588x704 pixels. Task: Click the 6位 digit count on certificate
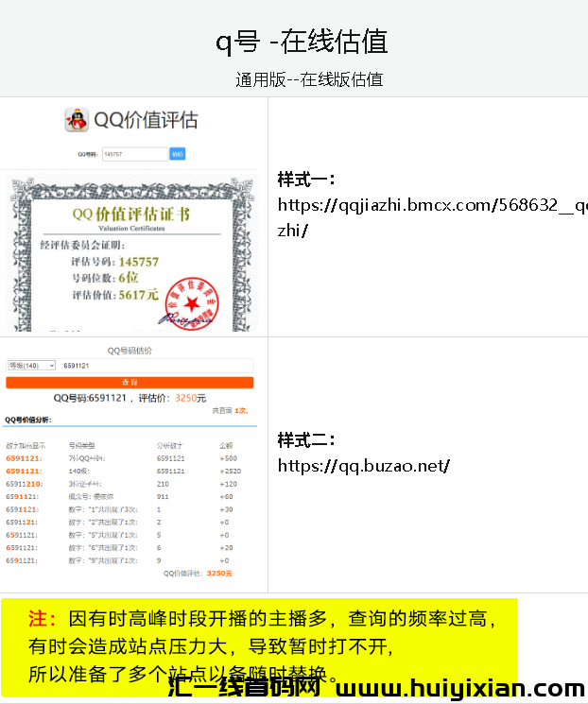coord(128,278)
